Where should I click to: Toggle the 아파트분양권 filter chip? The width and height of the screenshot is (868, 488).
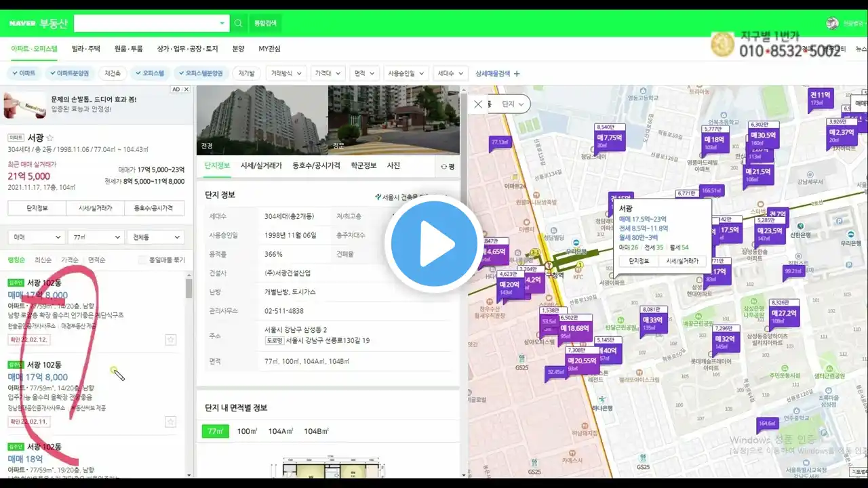click(x=68, y=73)
